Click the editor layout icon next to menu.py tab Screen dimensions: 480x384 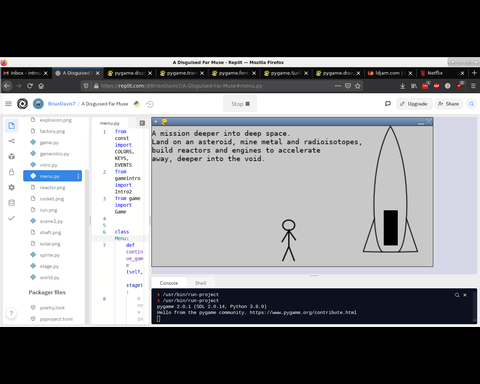142,123
